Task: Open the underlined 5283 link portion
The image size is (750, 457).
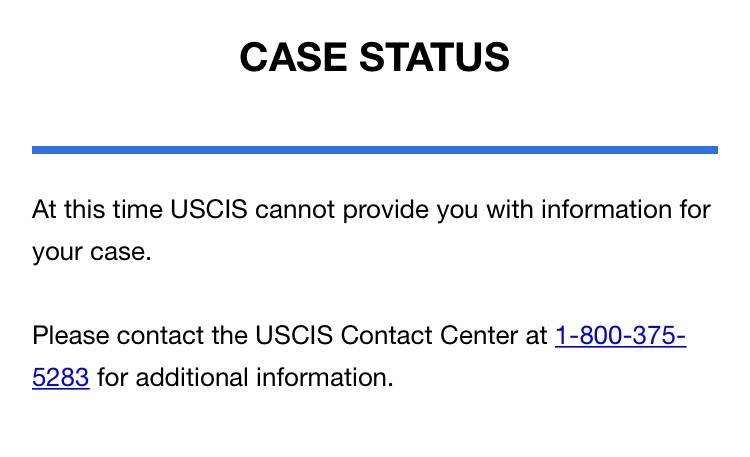Action: 61,377
